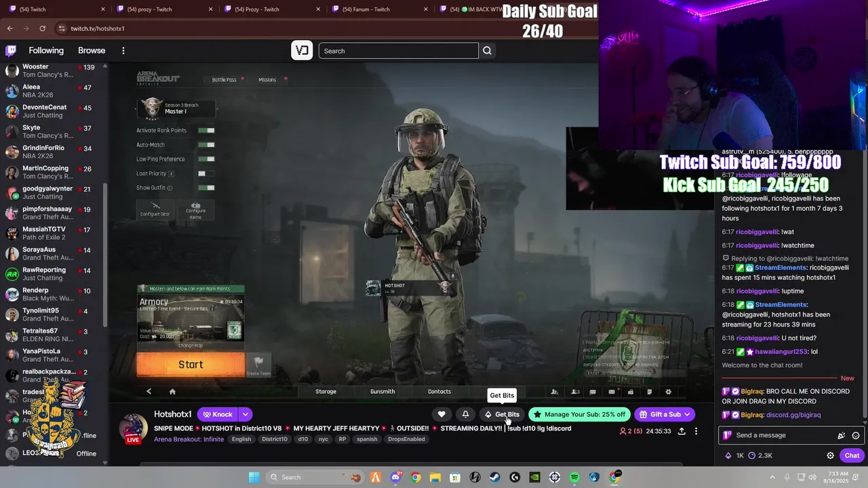Click Manage Your Sub: 25% off

pyautogui.click(x=579, y=414)
